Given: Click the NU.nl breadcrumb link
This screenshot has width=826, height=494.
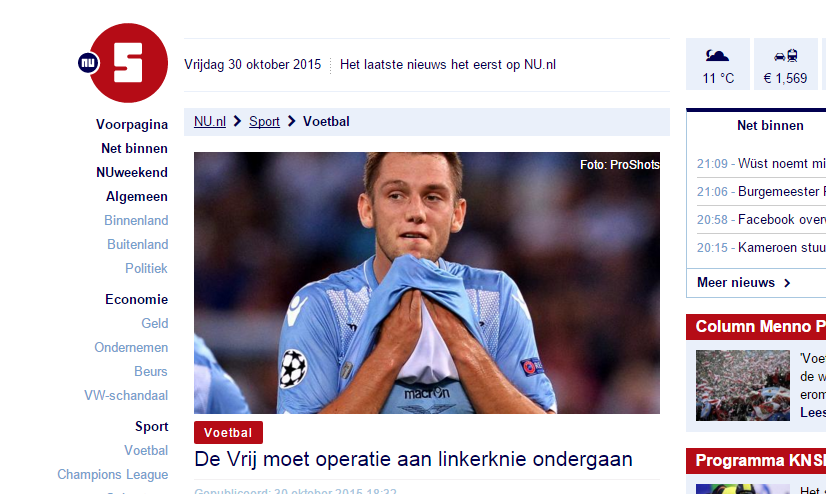Looking at the screenshot, I should (x=210, y=122).
